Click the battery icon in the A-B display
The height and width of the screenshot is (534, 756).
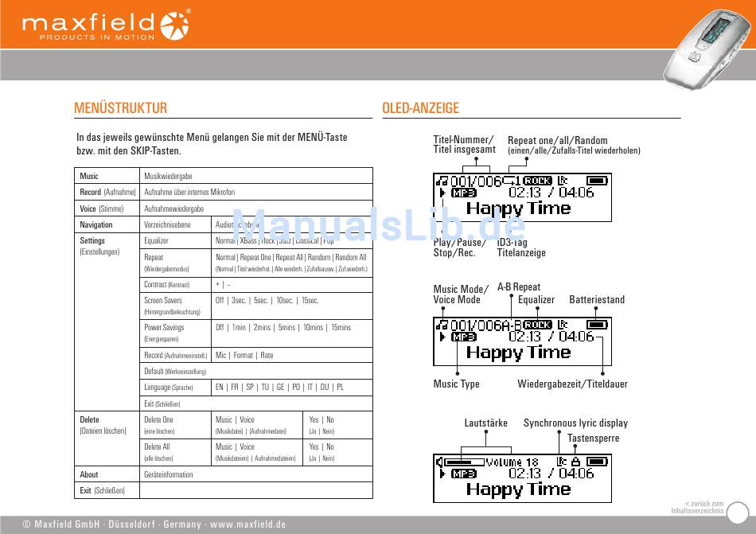click(x=596, y=325)
